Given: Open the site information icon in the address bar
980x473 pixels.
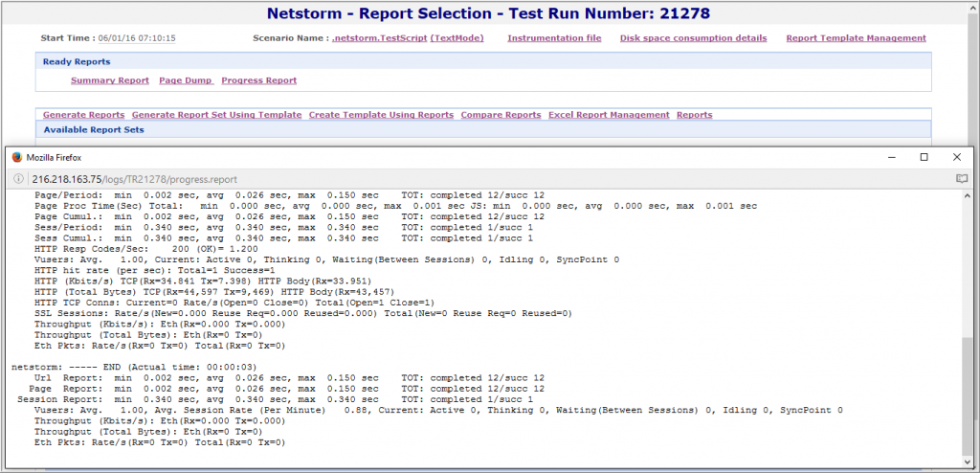Looking at the screenshot, I should (x=18, y=179).
